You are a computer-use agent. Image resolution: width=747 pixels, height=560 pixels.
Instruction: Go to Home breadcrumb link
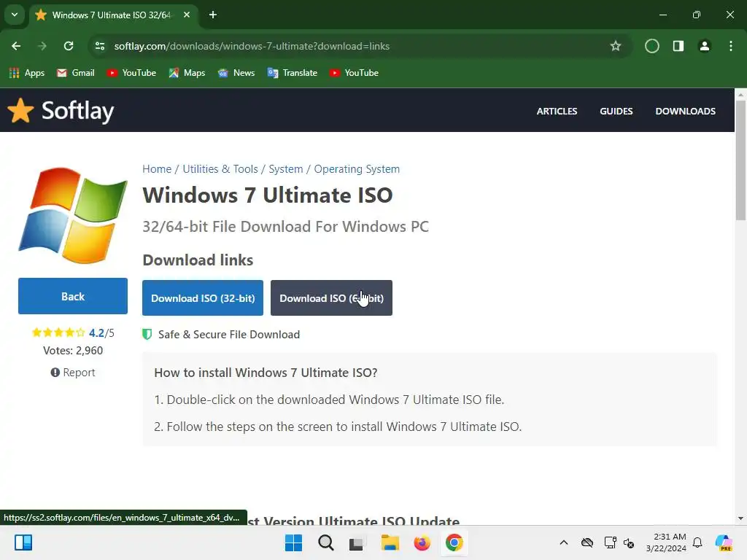point(157,169)
